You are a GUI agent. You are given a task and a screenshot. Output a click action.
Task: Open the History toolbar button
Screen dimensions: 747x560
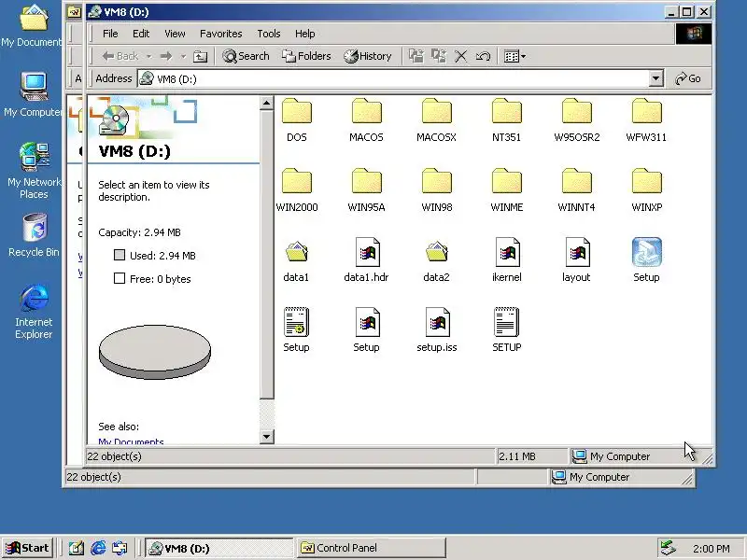(367, 56)
